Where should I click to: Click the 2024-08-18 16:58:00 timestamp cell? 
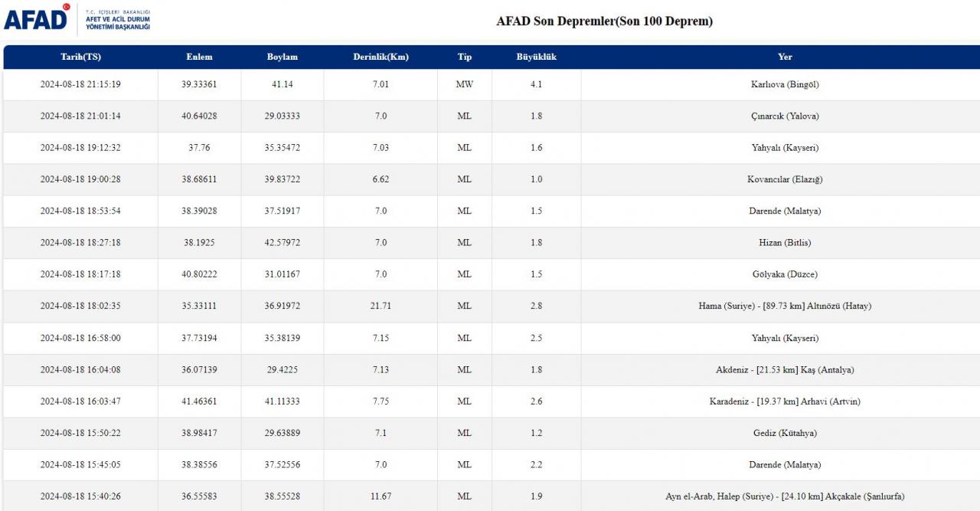(80, 338)
